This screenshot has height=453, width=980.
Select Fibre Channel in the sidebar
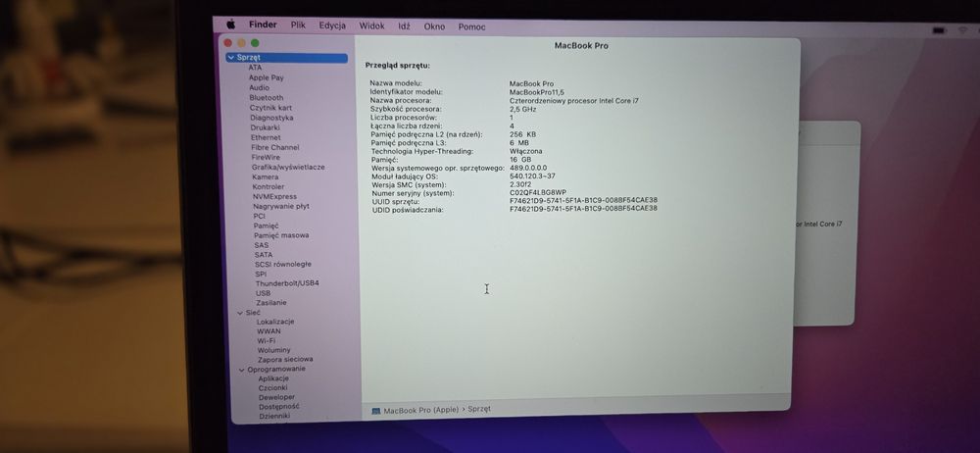275,148
